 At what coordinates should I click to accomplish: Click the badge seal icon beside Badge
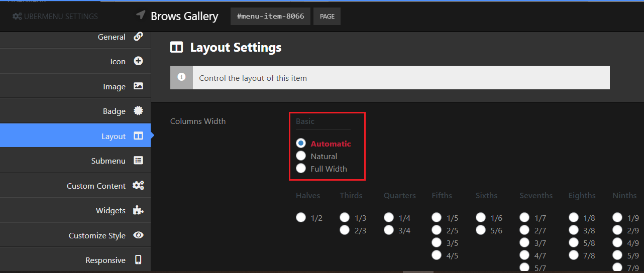tap(138, 111)
